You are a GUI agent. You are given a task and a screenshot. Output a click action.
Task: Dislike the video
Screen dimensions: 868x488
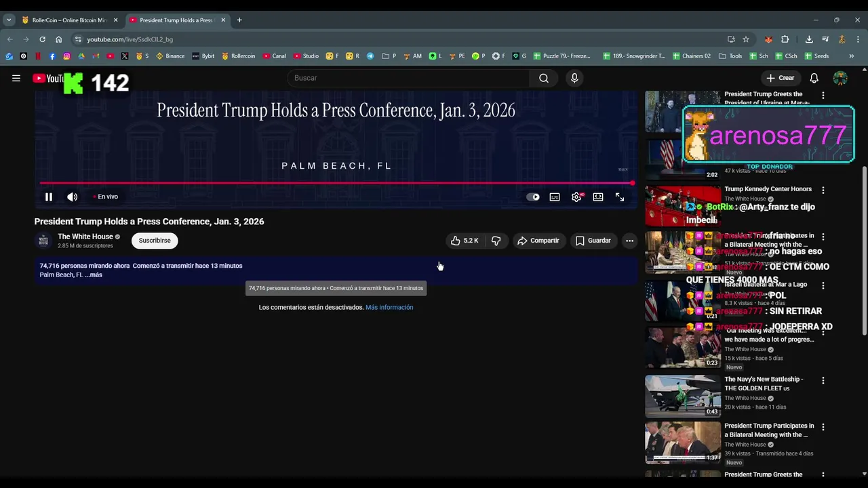(496, 241)
